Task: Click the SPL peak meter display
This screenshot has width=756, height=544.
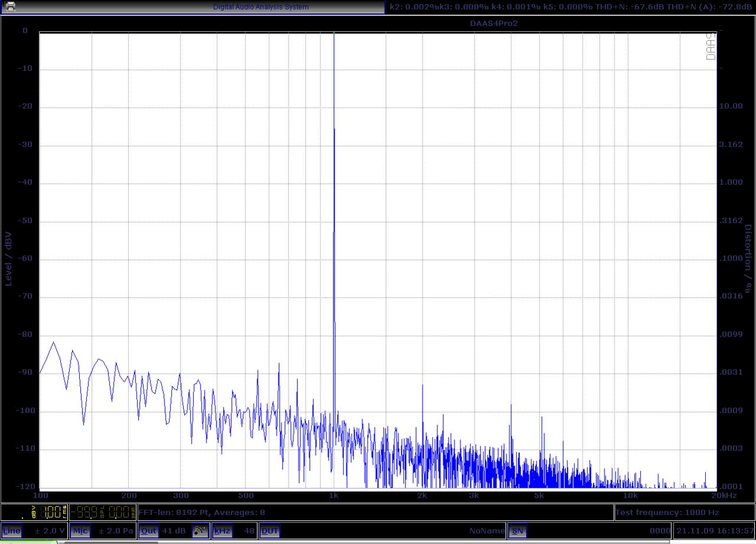Action: click(x=104, y=512)
